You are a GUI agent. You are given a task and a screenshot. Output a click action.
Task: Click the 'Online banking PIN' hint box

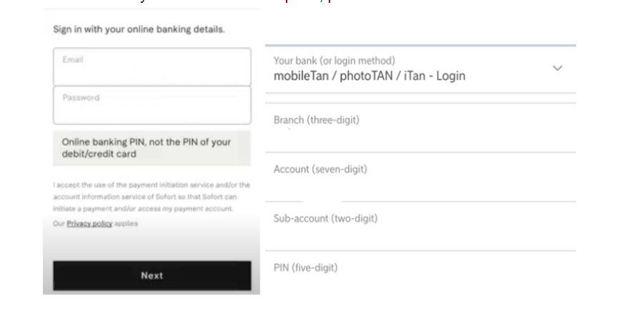click(x=152, y=148)
